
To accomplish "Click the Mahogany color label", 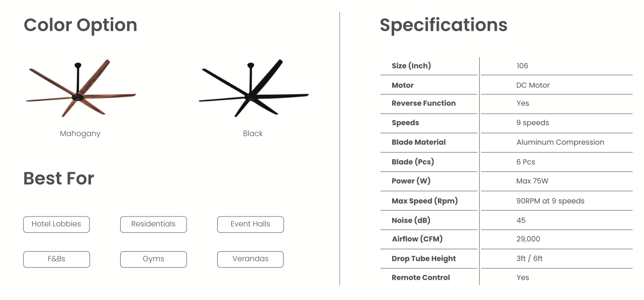I will click(x=80, y=134).
